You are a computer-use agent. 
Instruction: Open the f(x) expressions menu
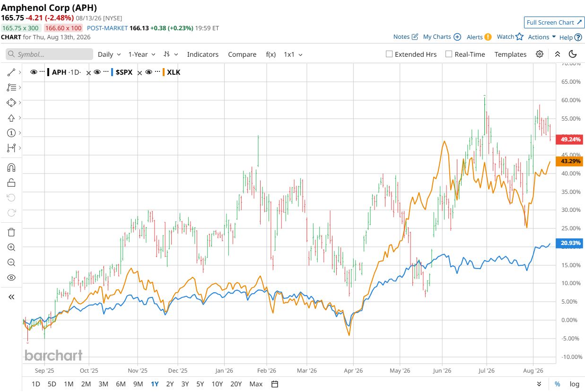pos(271,54)
